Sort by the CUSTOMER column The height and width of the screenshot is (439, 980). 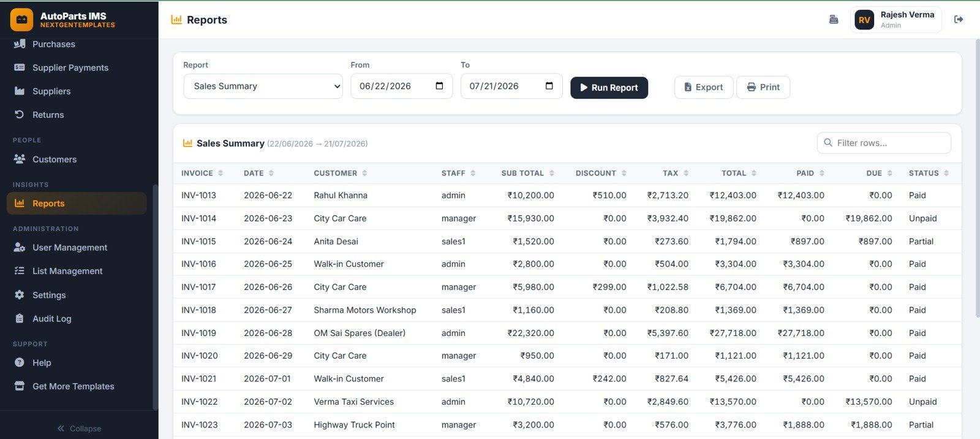(341, 174)
